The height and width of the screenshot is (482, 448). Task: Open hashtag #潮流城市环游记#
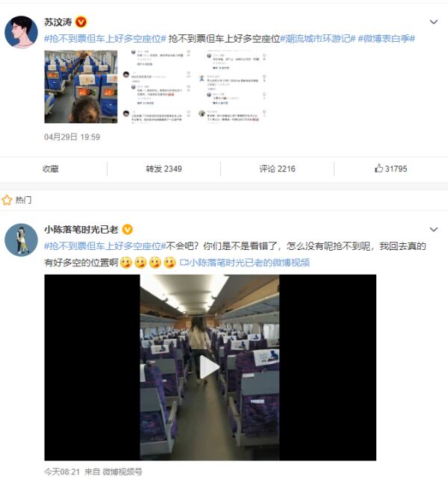click(317, 39)
